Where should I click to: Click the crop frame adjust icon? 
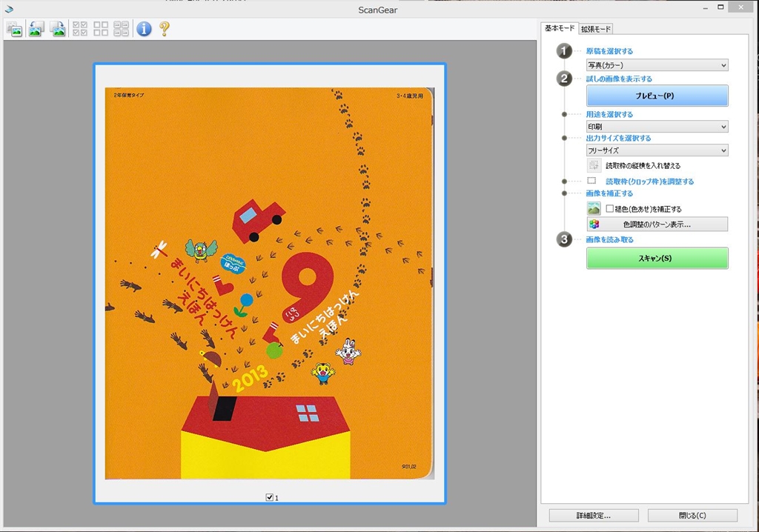tap(591, 181)
